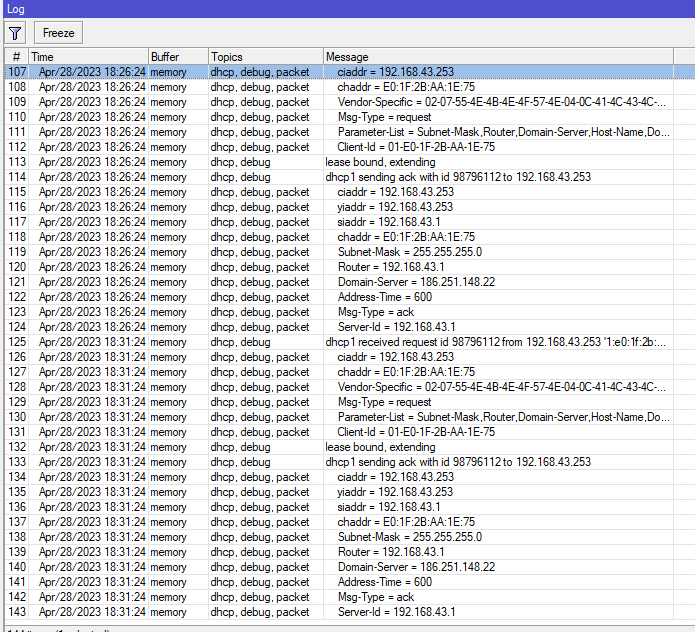Viewport: 695px width, 632px height.
Task: Click Msg-Type = ack in row 142
Action: [x=376, y=597]
